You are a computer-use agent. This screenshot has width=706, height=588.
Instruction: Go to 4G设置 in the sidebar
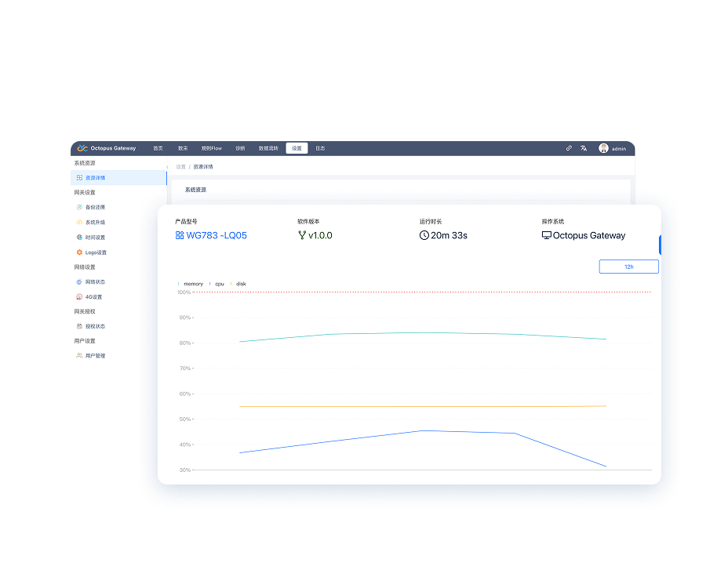[x=93, y=297]
